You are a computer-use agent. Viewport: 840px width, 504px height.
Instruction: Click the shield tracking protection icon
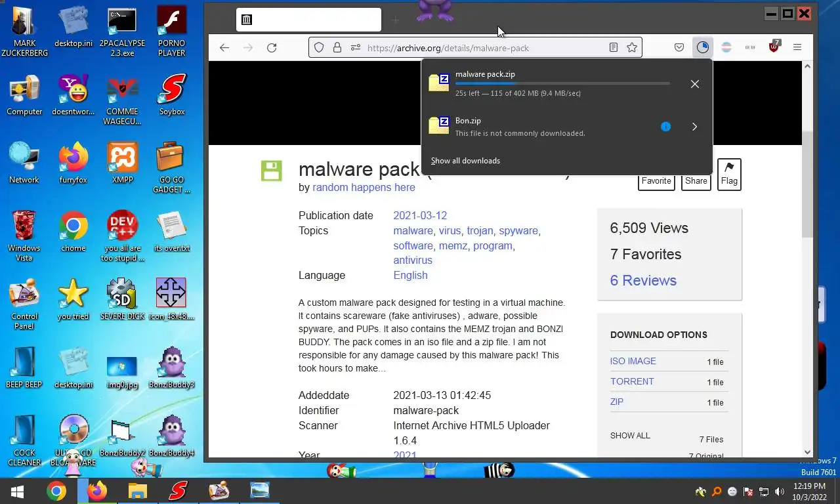click(x=319, y=47)
